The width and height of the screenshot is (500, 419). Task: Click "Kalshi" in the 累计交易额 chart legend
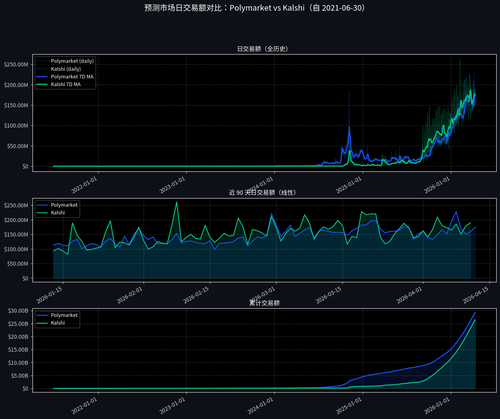coord(58,323)
